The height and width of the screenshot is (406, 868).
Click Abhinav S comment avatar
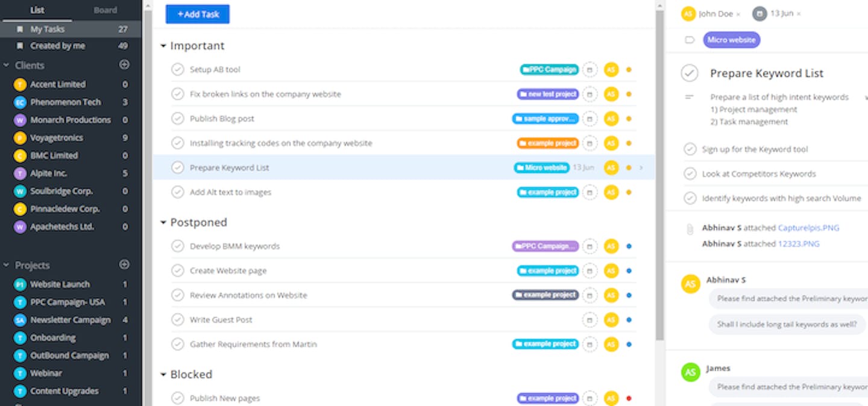point(690,284)
